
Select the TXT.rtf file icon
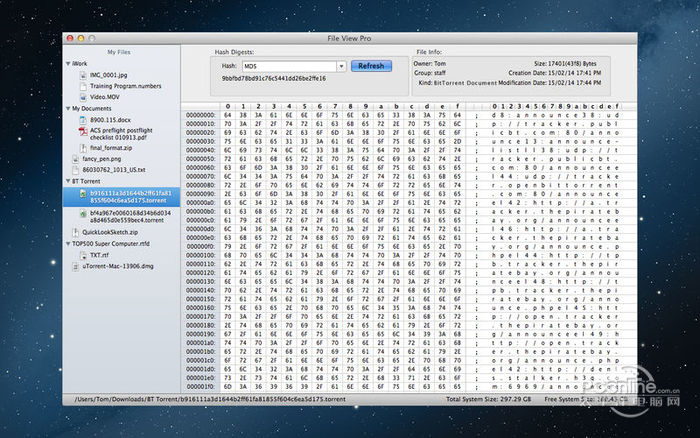click(82, 255)
